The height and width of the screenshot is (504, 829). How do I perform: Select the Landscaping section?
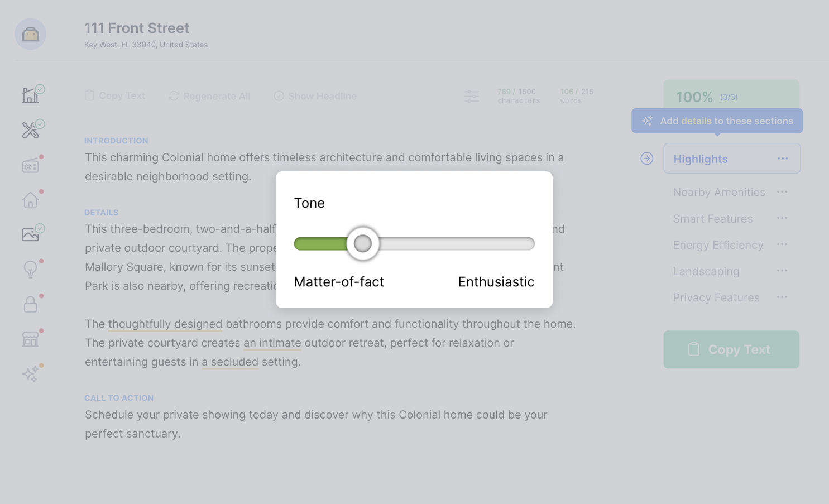(x=706, y=271)
